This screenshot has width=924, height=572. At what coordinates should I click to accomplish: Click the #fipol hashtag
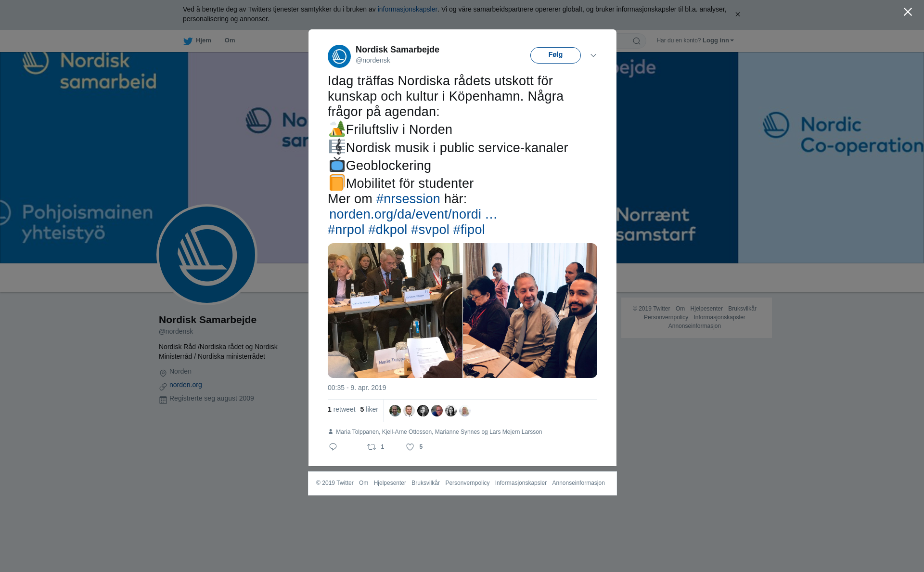469,230
